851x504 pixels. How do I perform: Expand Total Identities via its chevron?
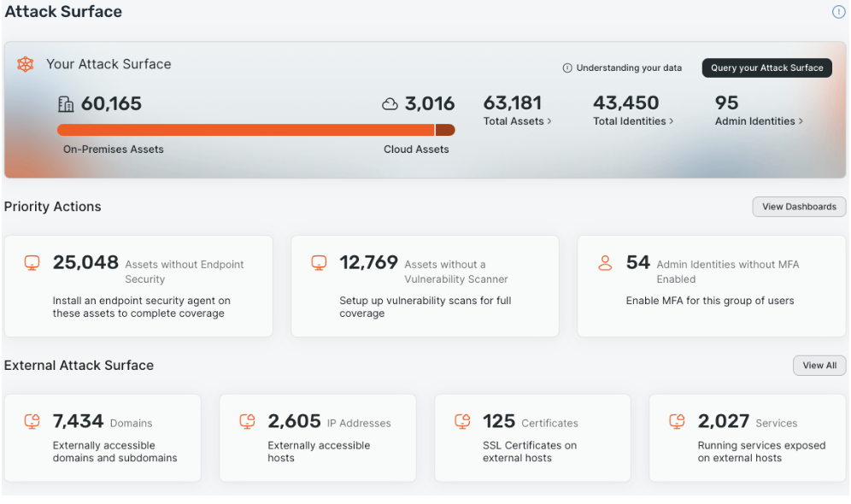pyautogui.click(x=672, y=121)
